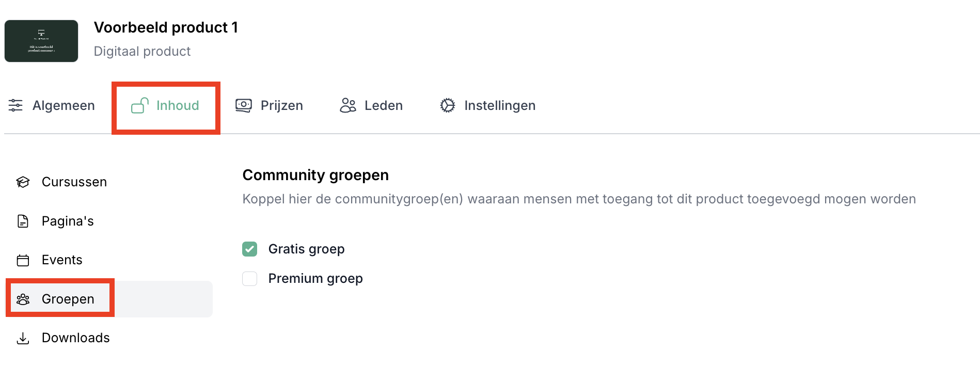
Task: Click the Voorbeeld product 1 thumbnail
Action: (x=41, y=41)
